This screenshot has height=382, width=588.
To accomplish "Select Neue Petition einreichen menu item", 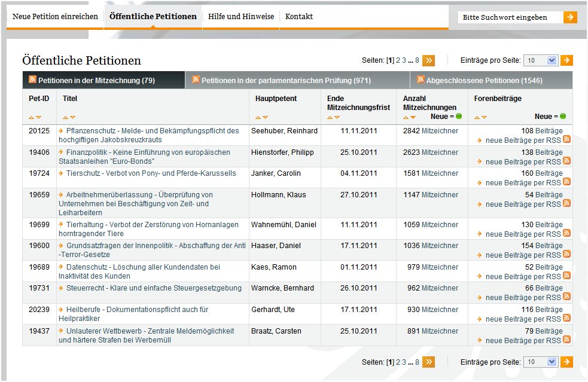I will coord(55,17).
